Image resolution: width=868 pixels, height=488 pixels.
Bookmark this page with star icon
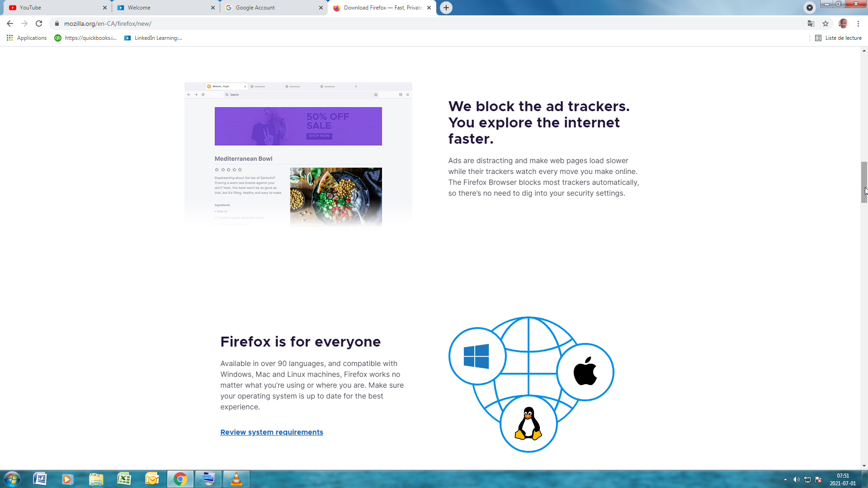pyautogui.click(x=826, y=23)
